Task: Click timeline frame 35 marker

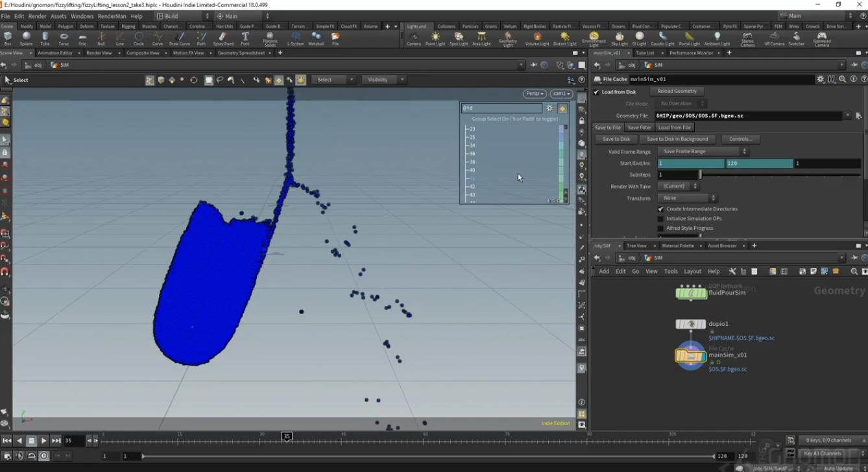Action: click(286, 436)
